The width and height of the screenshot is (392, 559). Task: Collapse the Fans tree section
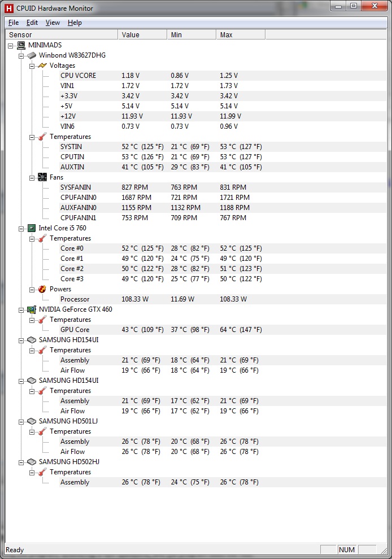(x=32, y=177)
